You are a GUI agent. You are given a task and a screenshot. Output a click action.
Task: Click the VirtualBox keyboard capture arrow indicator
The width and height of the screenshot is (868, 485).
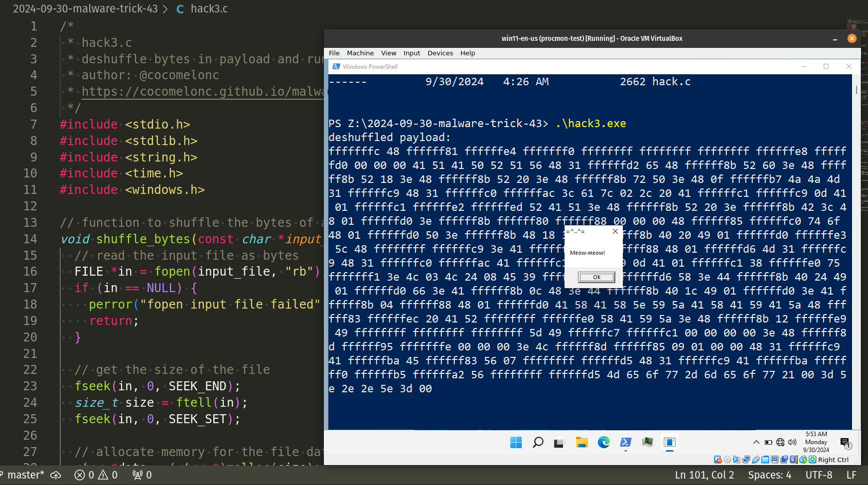pos(812,460)
